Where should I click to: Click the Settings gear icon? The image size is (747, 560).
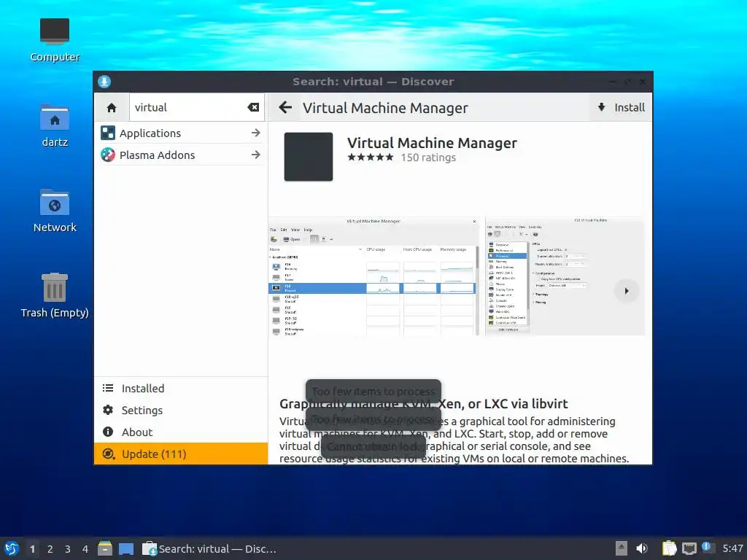tap(108, 410)
